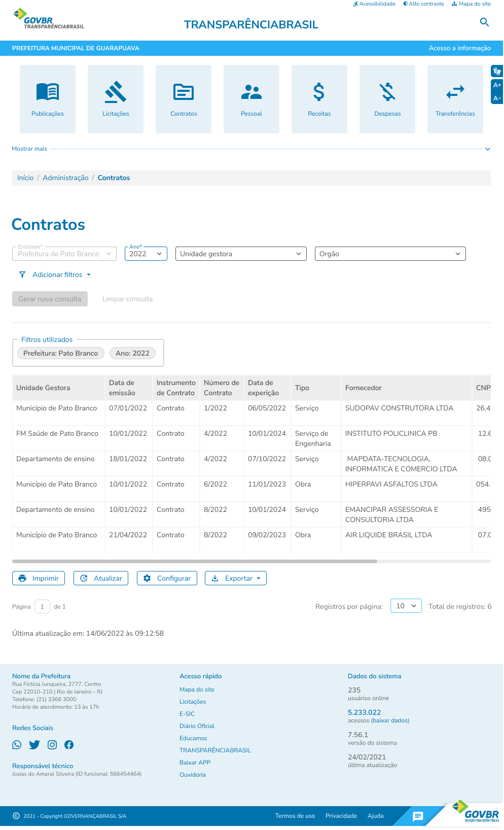Open the Unidade gestora dropdown
Screen dimensions: 504x830
tap(240, 254)
